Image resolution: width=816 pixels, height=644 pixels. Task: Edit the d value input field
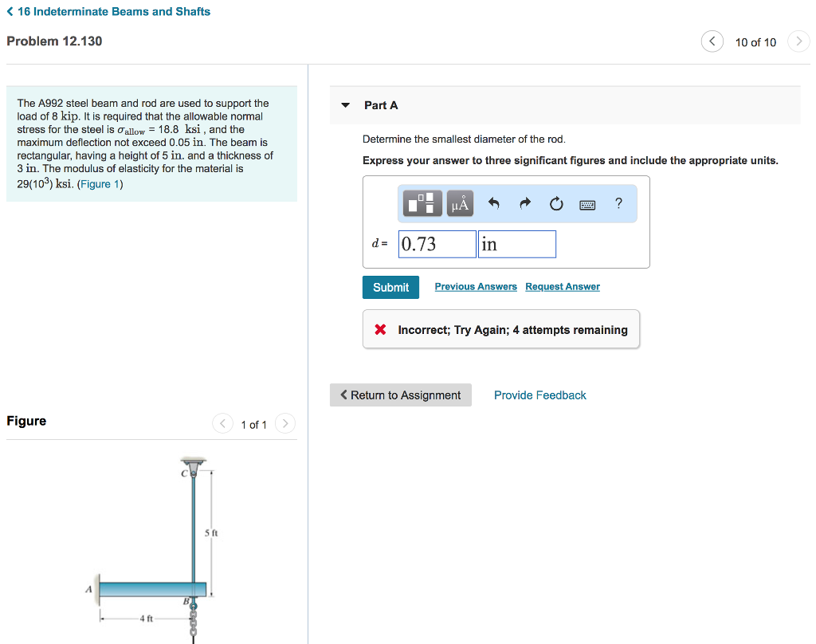pyautogui.click(x=437, y=243)
